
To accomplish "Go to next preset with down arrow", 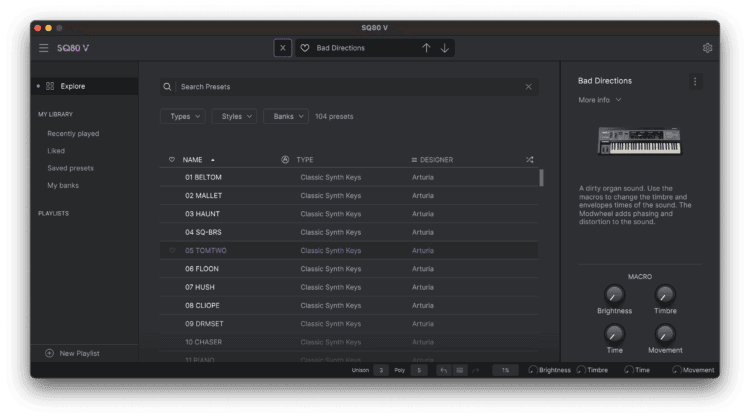I will point(445,48).
